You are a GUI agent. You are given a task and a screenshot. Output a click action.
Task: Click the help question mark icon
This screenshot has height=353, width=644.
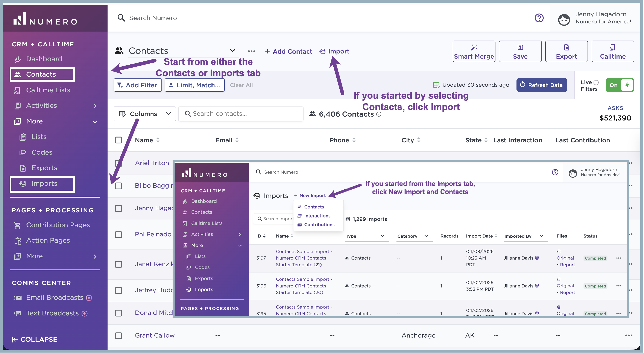[x=539, y=18]
